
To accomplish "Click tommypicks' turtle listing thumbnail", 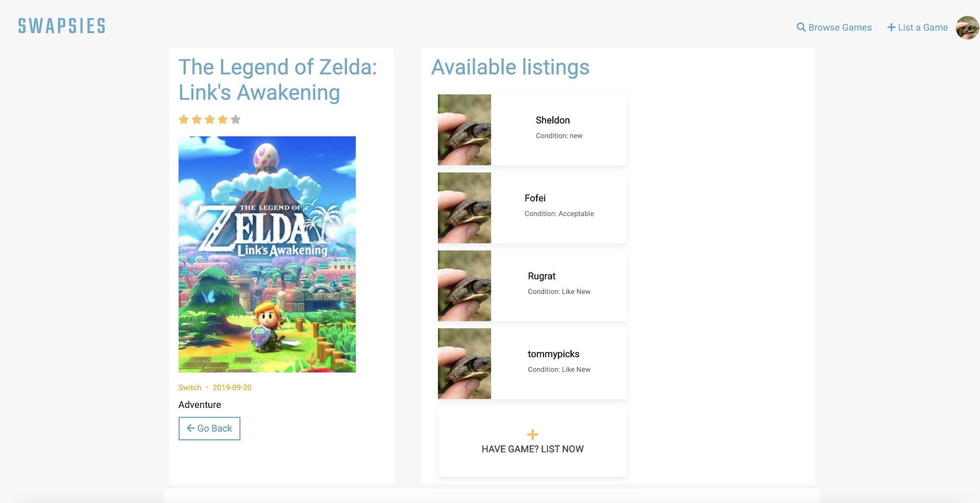I will tap(464, 363).
